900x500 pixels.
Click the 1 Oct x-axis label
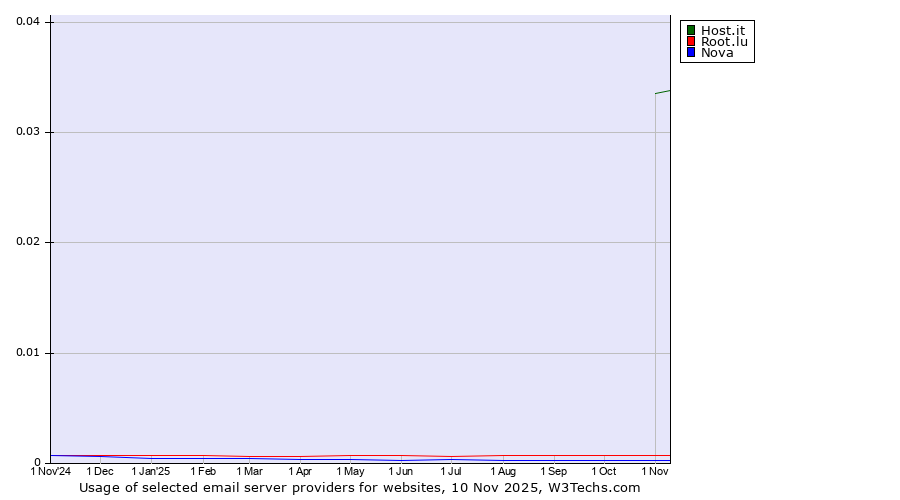[x=604, y=471]
